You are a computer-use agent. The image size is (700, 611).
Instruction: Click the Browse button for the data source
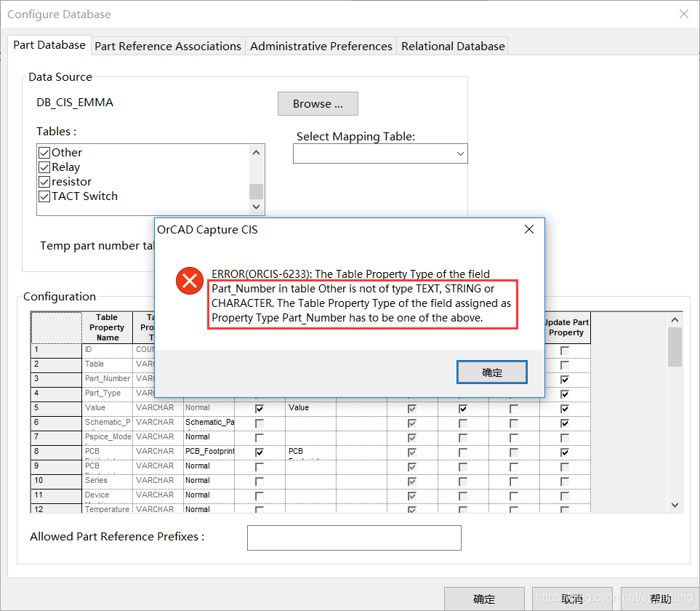click(318, 103)
